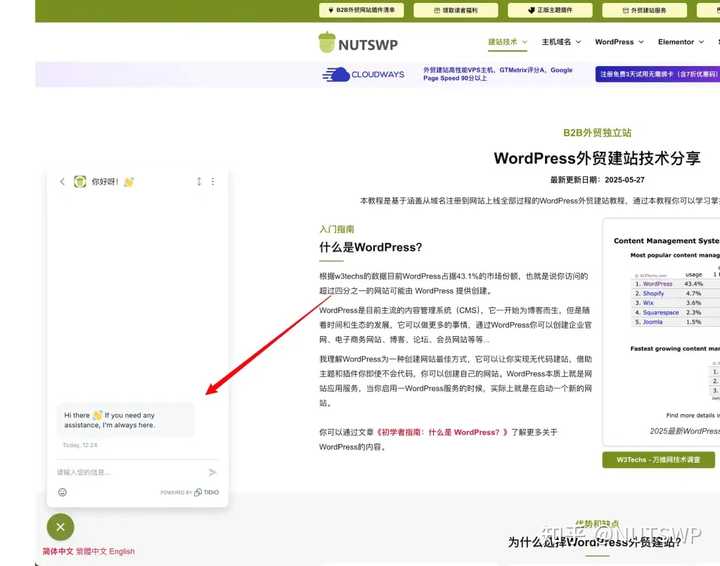Expand the WordPress navigation dropdown
Screen dimensions: 720x566
tap(619, 42)
